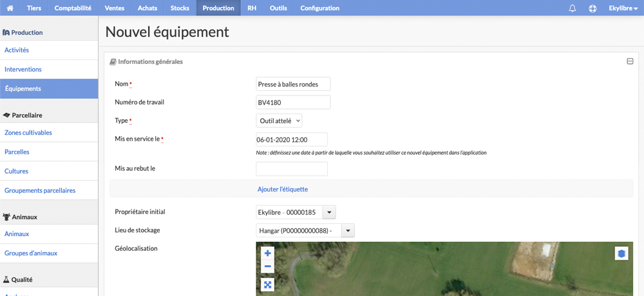Open the Outils menu
This screenshot has width=644, height=296.
point(278,8)
